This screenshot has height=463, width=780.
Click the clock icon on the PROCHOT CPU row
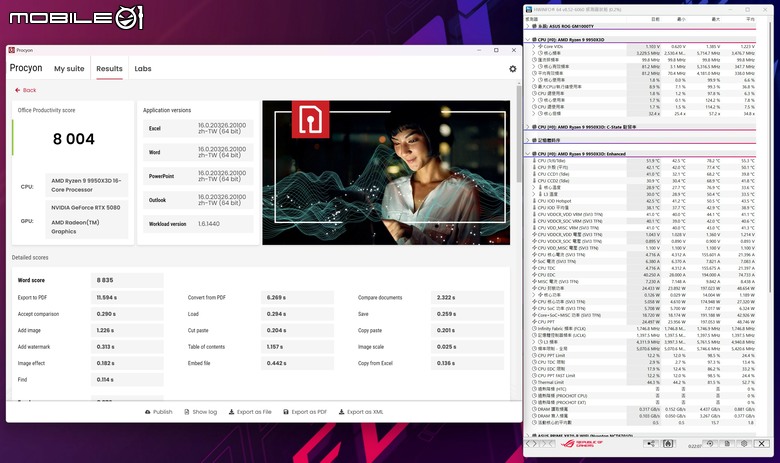pyautogui.click(x=534, y=396)
